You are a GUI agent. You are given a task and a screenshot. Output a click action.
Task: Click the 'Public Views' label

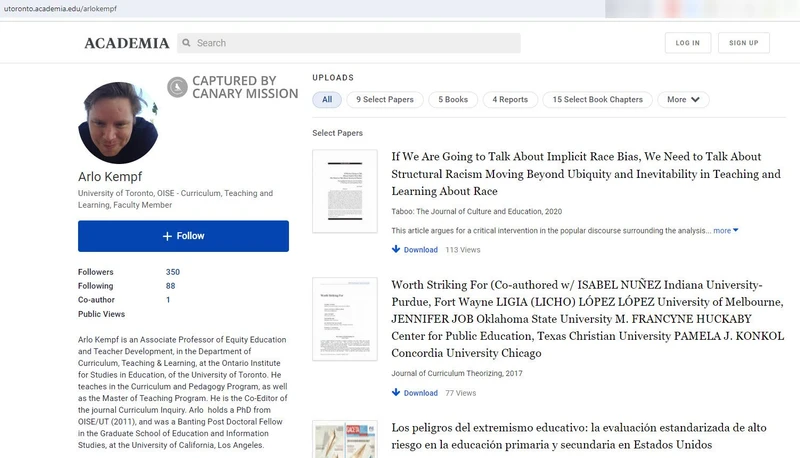pyautogui.click(x=101, y=314)
